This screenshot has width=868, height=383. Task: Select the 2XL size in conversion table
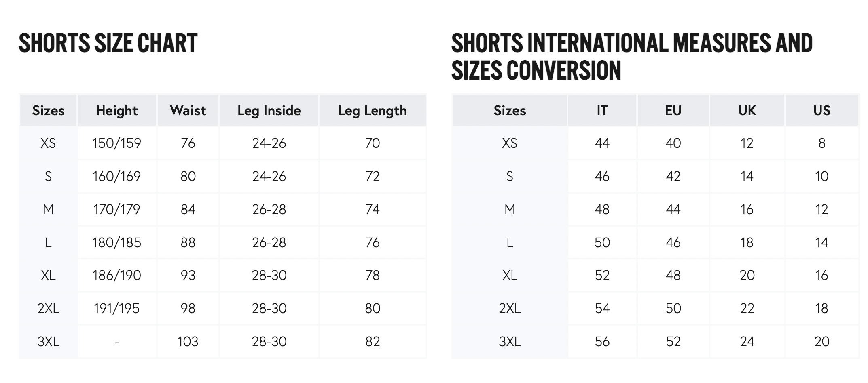[x=510, y=309]
